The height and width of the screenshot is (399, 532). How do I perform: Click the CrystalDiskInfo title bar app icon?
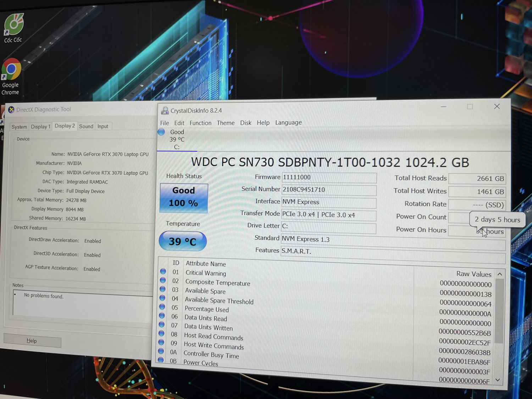coord(165,111)
